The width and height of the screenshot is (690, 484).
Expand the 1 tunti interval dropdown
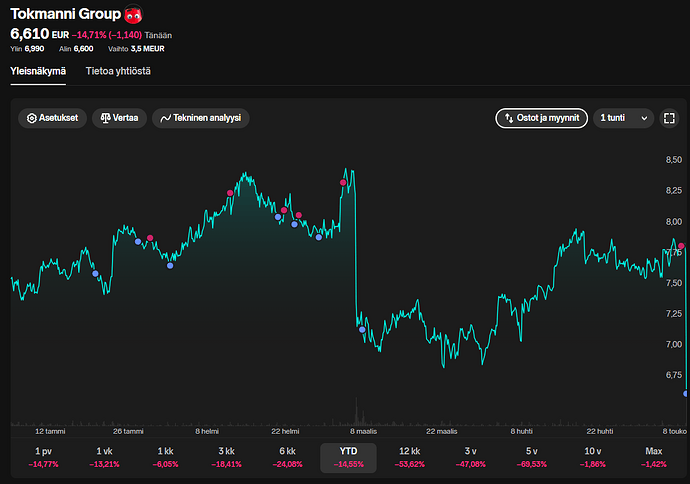624,118
